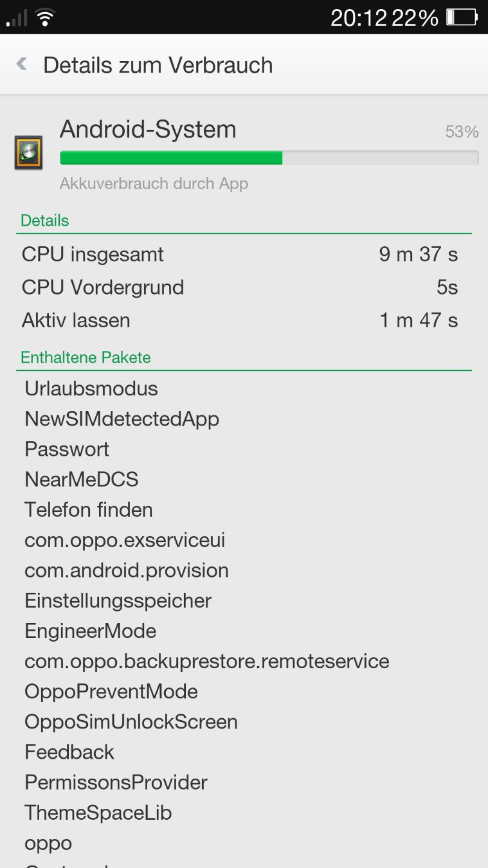The image size is (488, 868).
Task: Tap the green battery usage progress bar
Action: [268, 158]
